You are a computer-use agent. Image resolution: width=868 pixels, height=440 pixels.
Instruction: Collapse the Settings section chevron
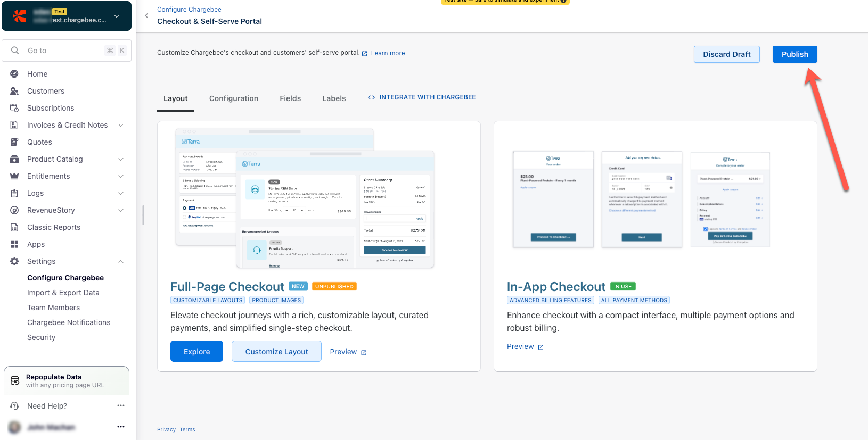pyautogui.click(x=121, y=261)
